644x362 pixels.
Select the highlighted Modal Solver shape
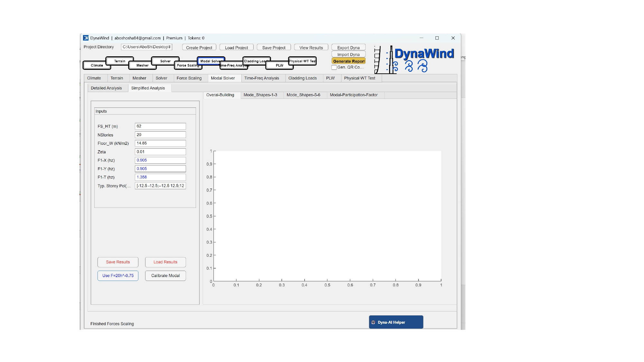pos(211,61)
